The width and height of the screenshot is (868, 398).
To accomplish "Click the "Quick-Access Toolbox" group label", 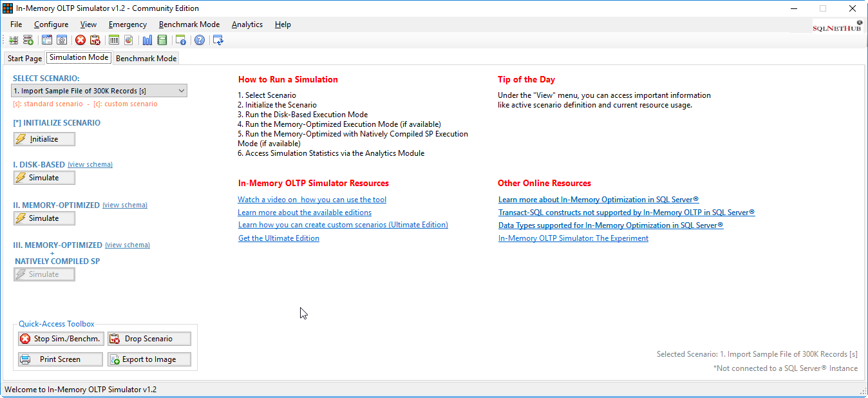I will 57,324.
